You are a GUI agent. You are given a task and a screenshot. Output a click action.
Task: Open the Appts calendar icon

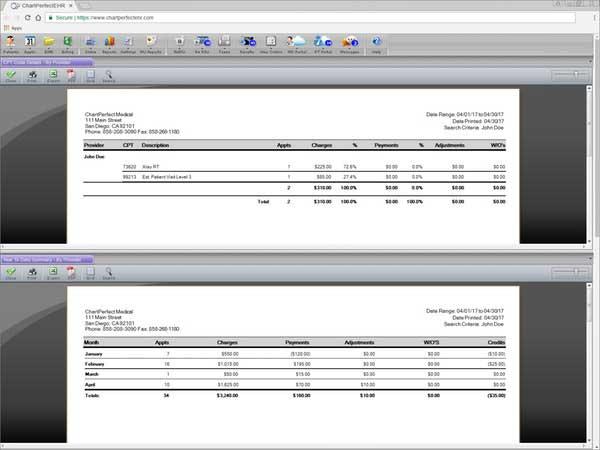(x=30, y=44)
